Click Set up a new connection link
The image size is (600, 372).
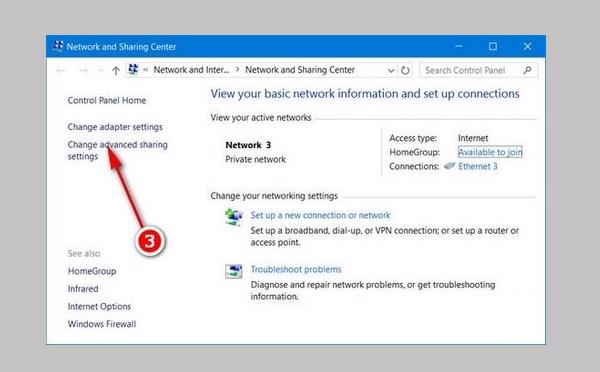click(x=320, y=215)
